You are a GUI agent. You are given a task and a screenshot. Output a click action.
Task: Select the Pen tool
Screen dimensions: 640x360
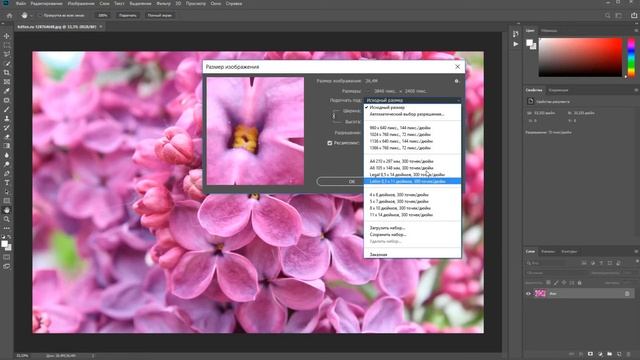click(7, 173)
